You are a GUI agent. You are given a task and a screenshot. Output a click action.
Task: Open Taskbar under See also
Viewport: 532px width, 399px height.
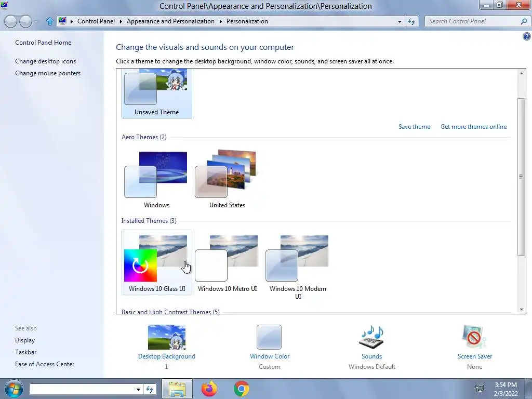click(26, 352)
